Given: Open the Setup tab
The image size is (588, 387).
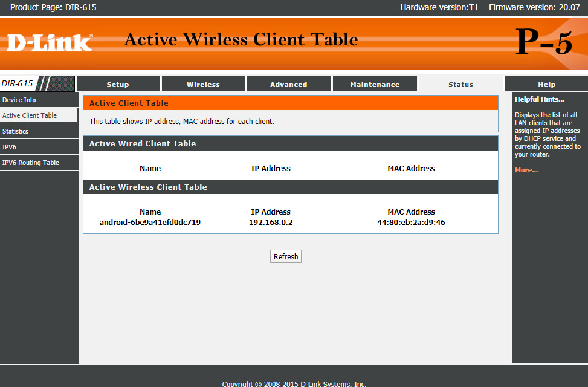Looking at the screenshot, I should 118,84.
